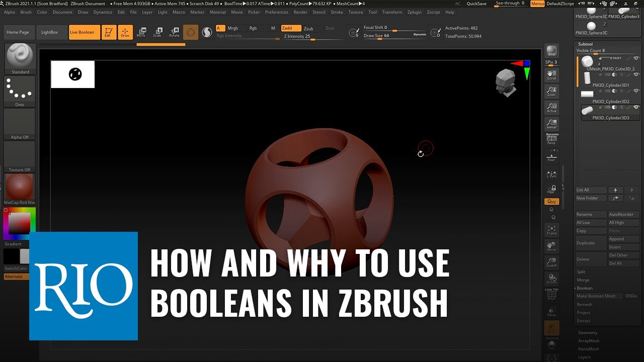
Task: Enable the Zsub mode button
Action: coord(308,29)
